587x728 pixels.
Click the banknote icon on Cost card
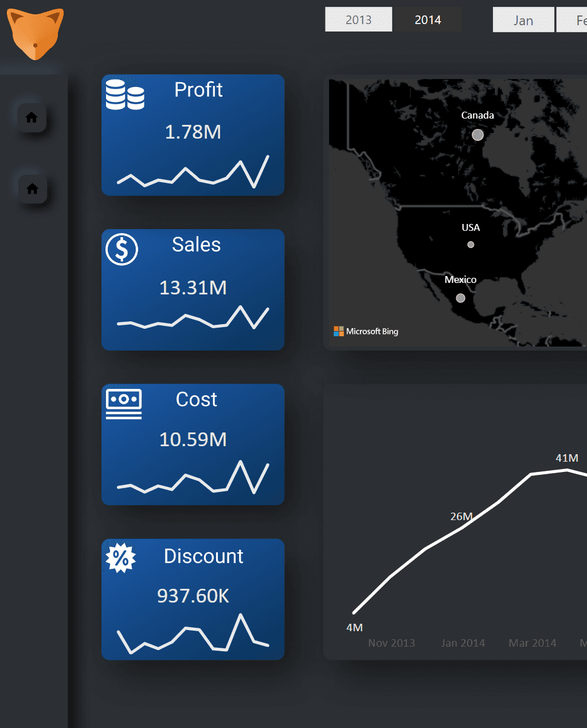coord(124,404)
